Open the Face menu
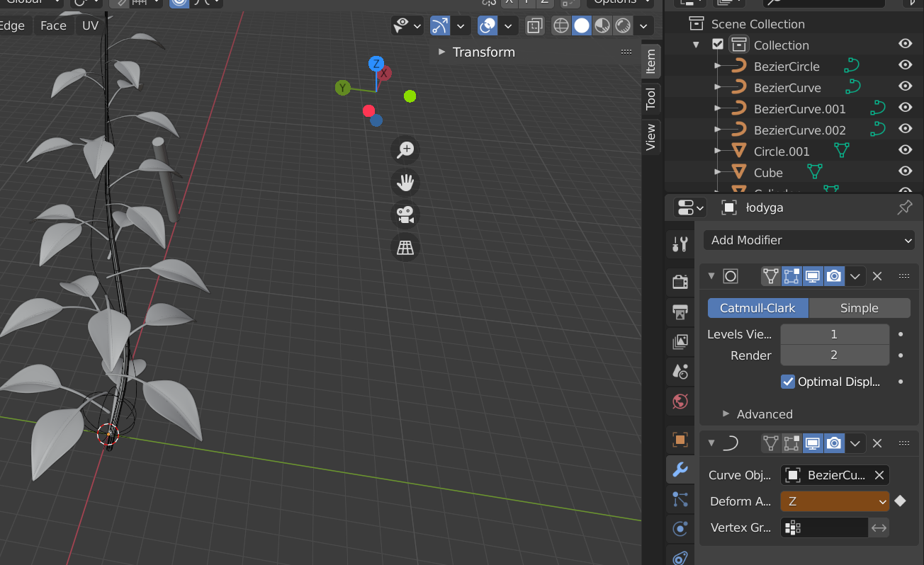 (x=53, y=25)
